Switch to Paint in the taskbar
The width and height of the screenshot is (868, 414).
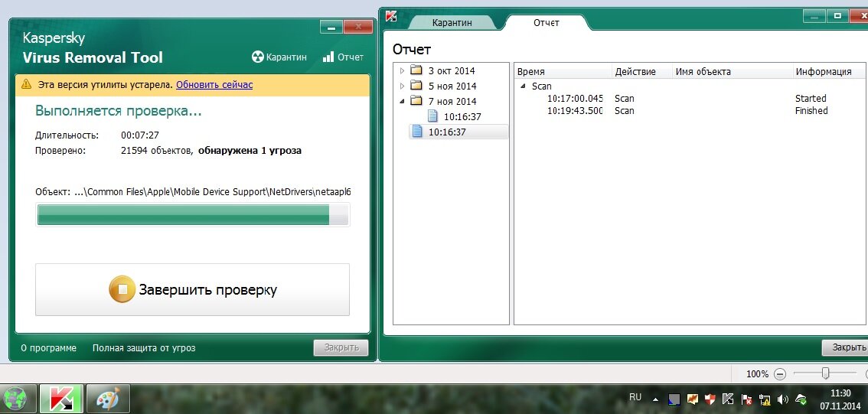[x=108, y=399]
